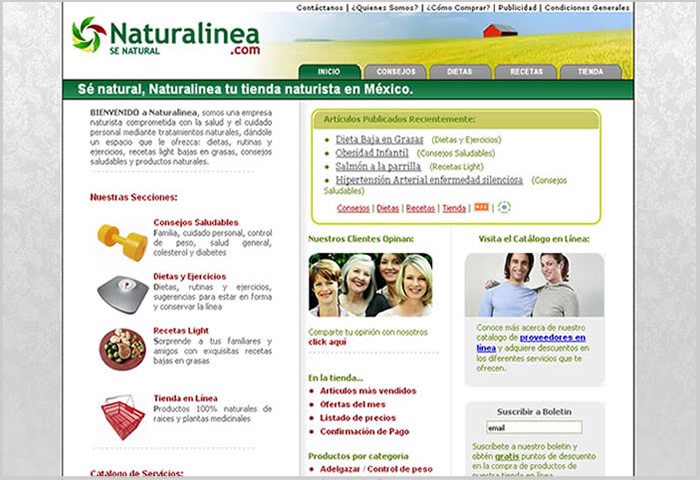Open Contáctanos link in top menu
This screenshot has width=700, height=480.
pyautogui.click(x=320, y=8)
